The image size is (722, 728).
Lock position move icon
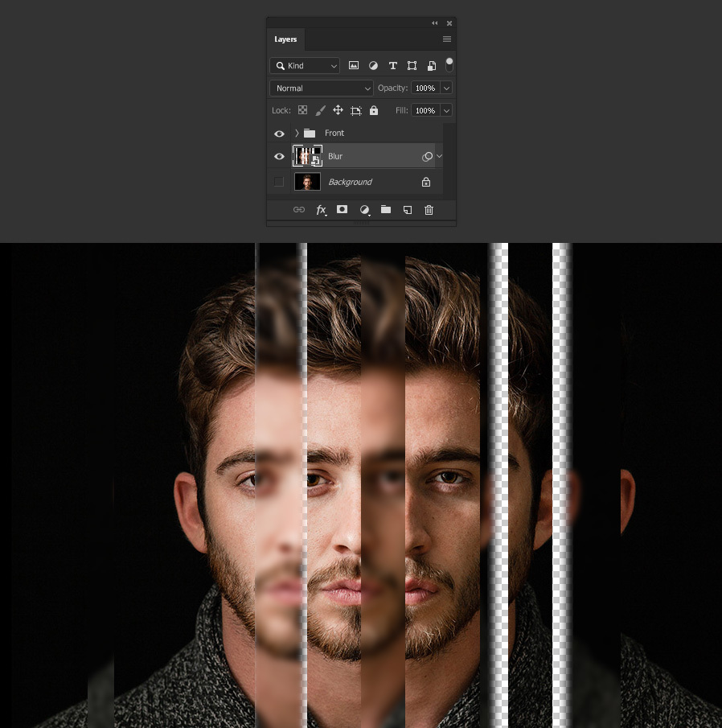point(338,110)
